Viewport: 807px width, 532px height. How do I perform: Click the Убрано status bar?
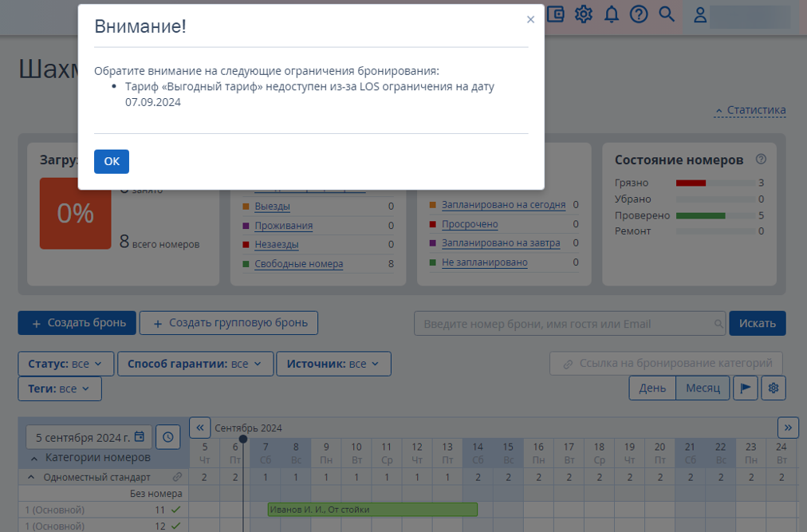pos(715,199)
